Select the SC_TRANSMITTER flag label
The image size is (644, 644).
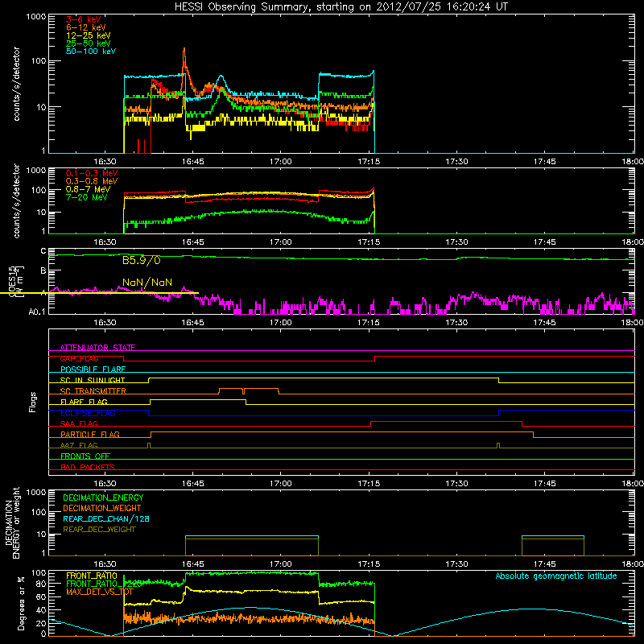[x=93, y=391]
